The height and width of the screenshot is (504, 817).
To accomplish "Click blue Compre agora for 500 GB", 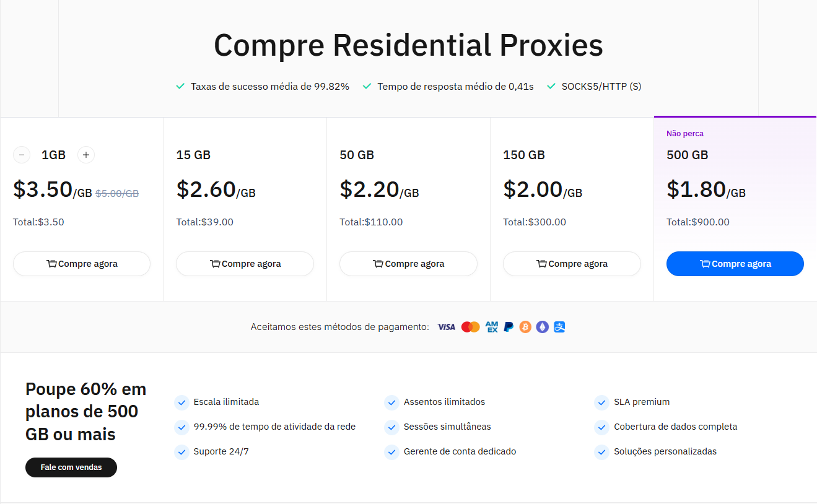I will click(735, 264).
